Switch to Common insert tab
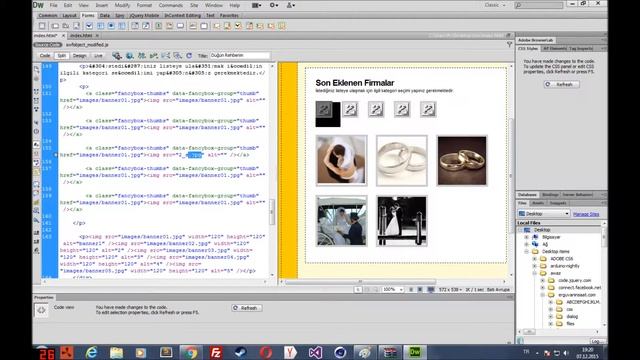 [x=48, y=16]
